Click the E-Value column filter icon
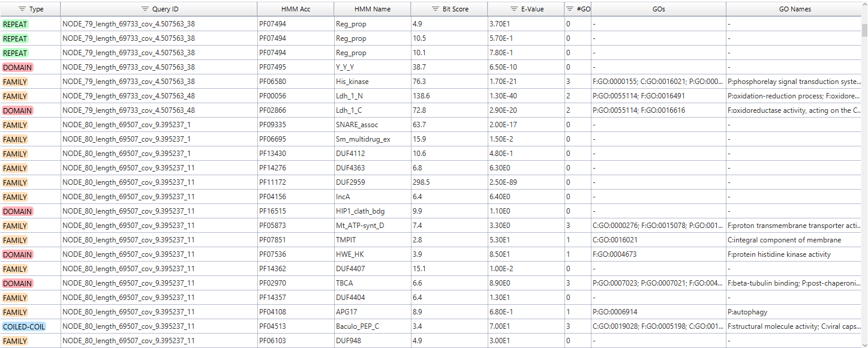This screenshot has width=868, height=348. 514,9
